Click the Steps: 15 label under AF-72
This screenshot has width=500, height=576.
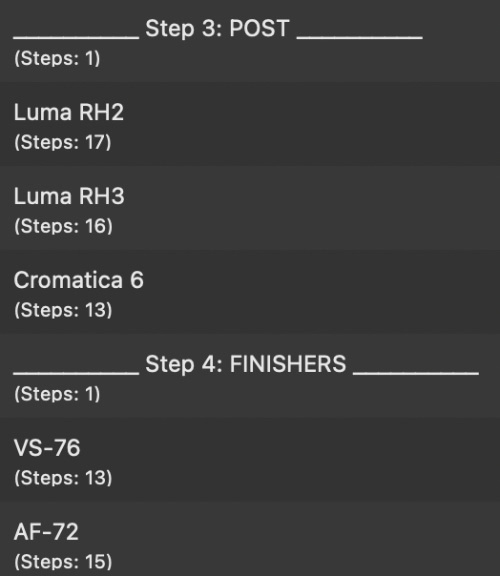(63, 562)
